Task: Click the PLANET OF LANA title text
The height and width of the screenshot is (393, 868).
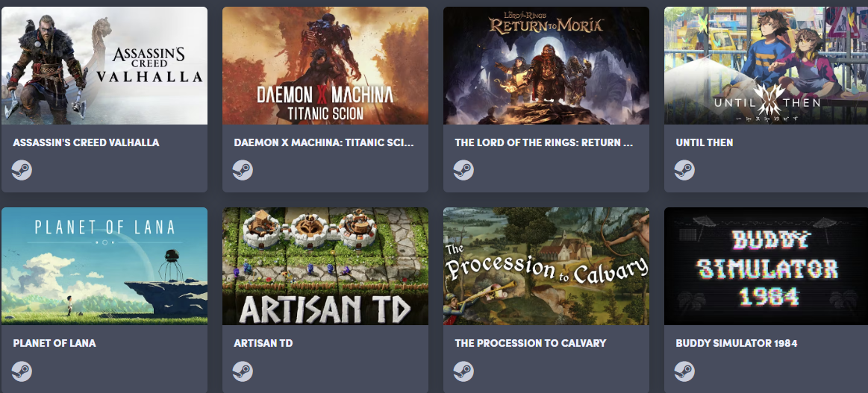Action: pos(54,343)
